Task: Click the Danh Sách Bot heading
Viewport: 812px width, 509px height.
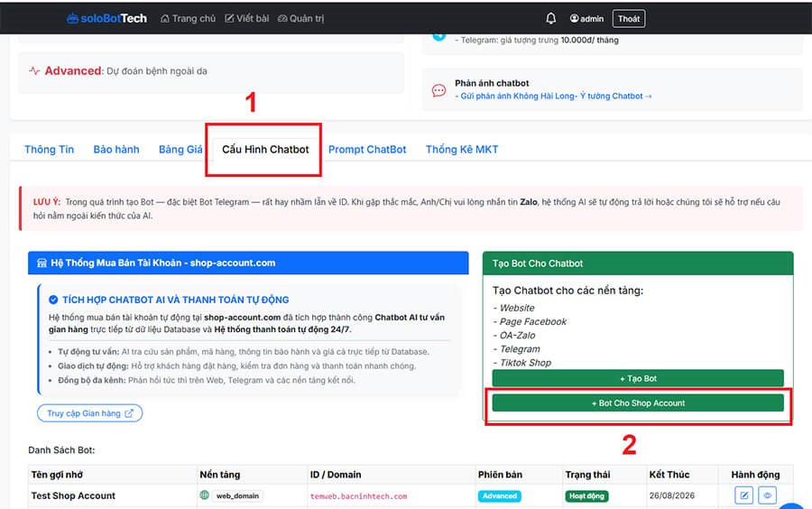Action: 61,450
